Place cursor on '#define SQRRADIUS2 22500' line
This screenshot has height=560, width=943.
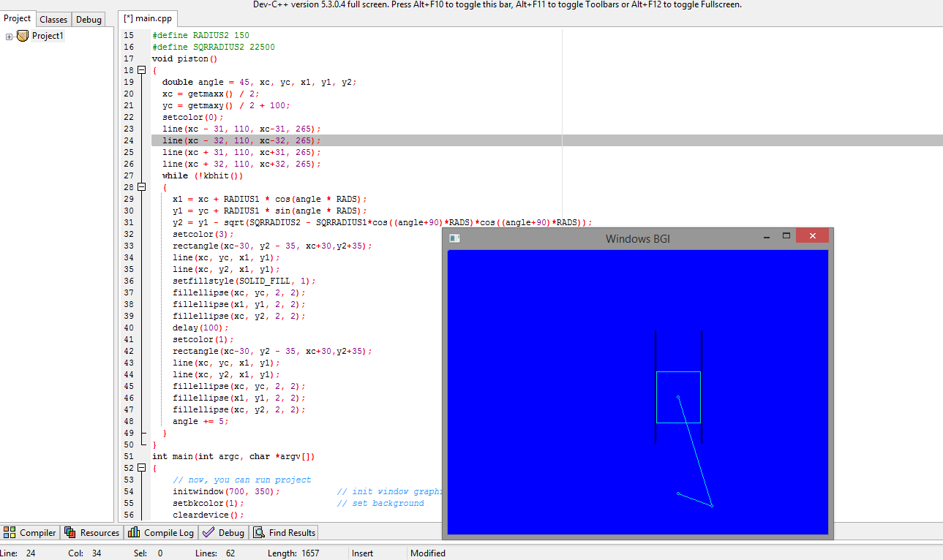tap(214, 47)
